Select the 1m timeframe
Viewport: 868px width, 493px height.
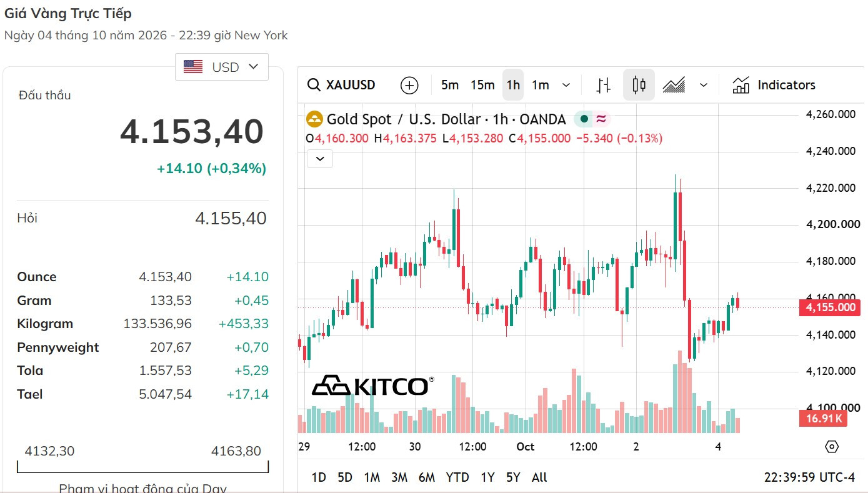(541, 85)
